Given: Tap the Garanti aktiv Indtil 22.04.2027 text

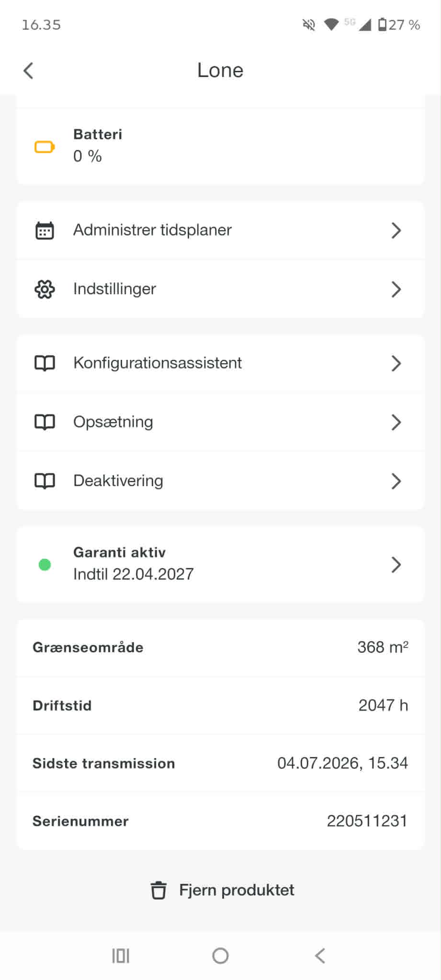Looking at the screenshot, I should coord(133,563).
